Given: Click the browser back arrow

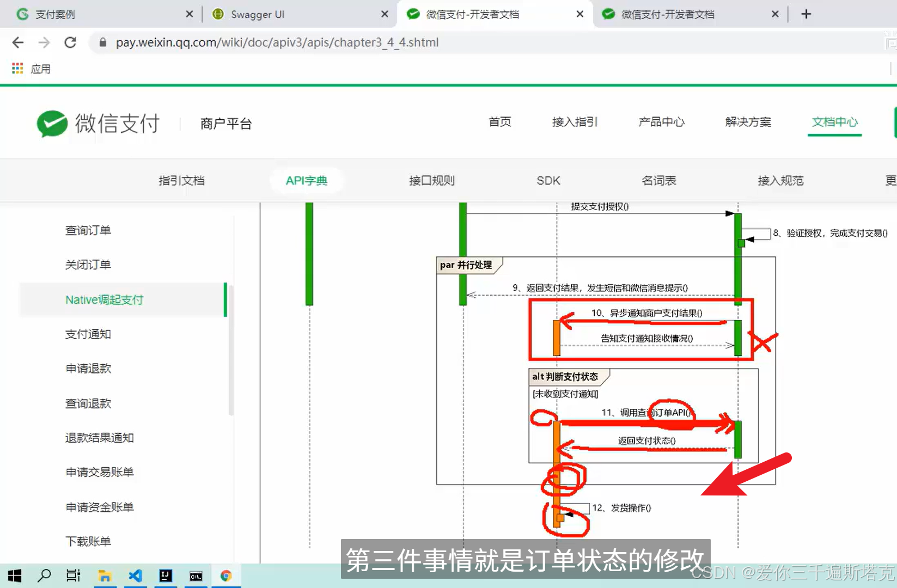Looking at the screenshot, I should tap(18, 42).
